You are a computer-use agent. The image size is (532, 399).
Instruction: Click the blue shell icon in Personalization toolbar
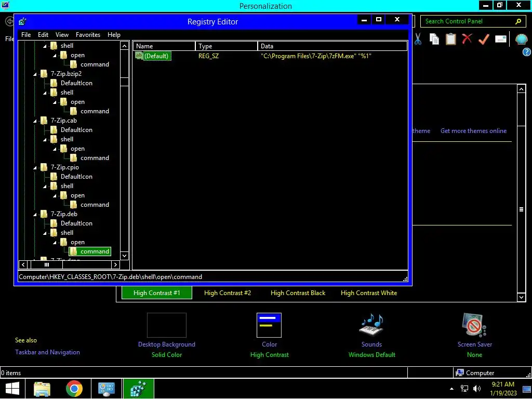[521, 39]
